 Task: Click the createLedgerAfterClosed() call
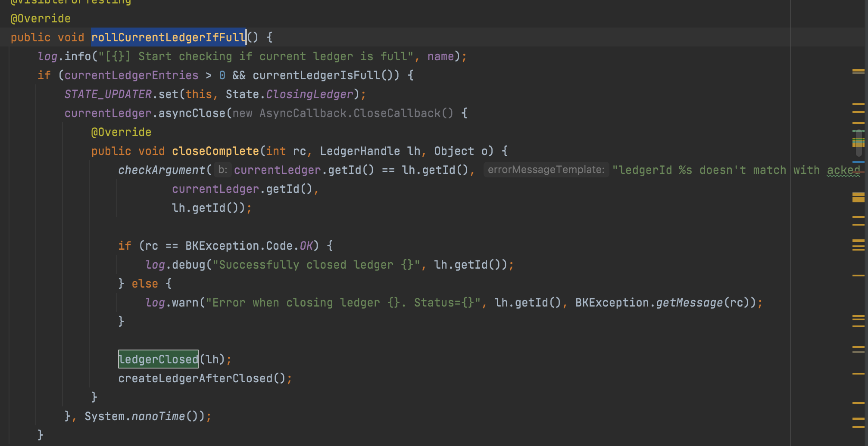(x=202, y=378)
